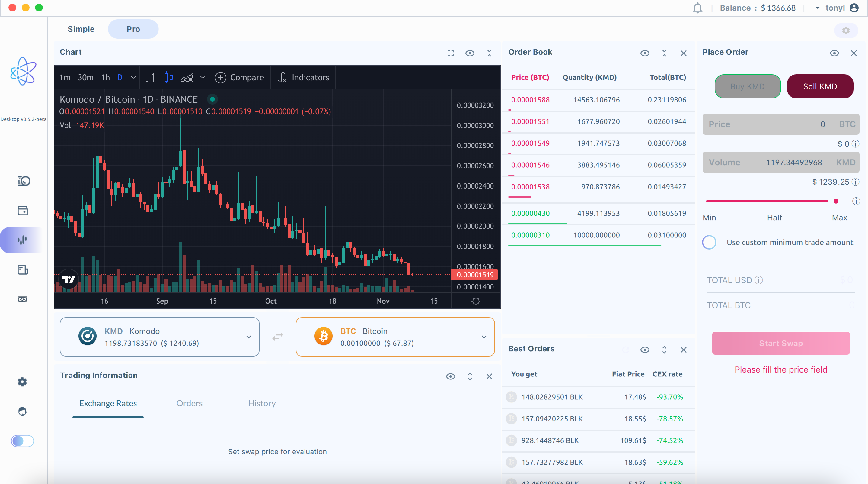Click the swap direction arrows between KMD and BTC
The width and height of the screenshot is (868, 484).
(x=277, y=337)
